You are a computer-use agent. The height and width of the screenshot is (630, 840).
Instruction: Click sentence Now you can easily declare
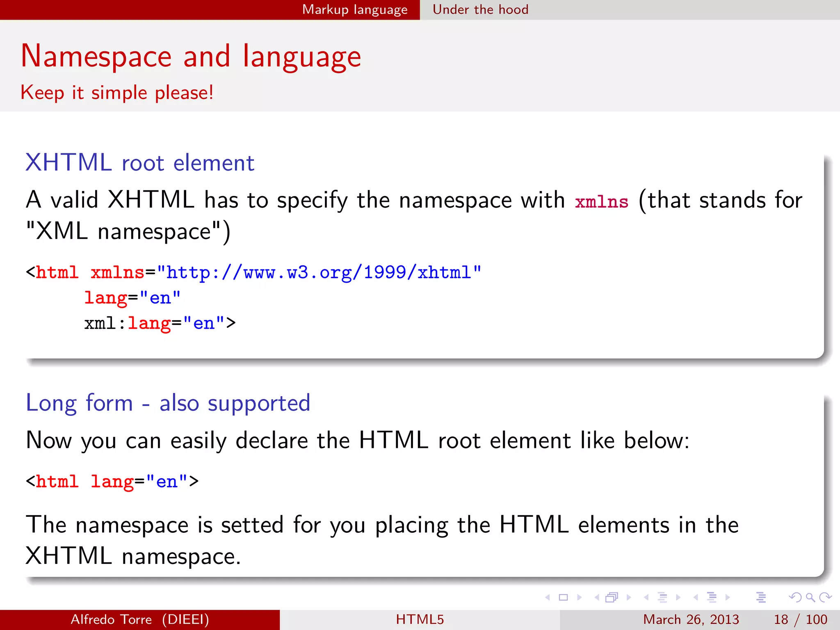tap(358, 441)
